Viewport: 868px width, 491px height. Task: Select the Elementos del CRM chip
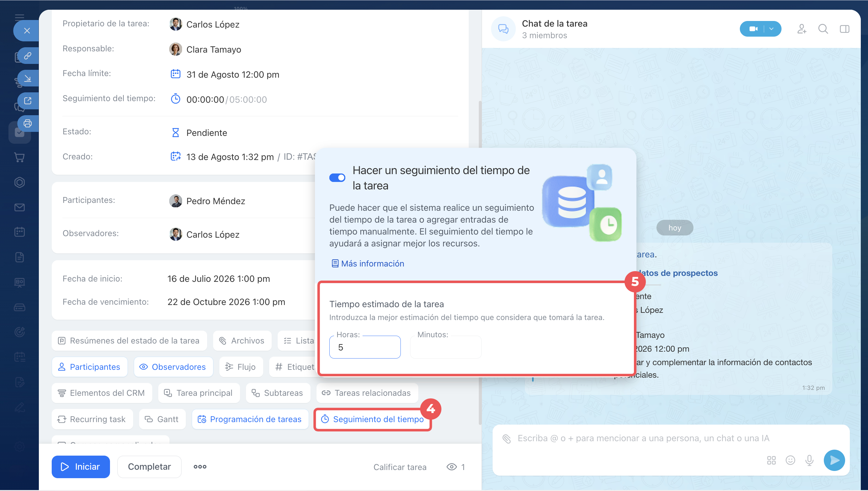click(x=102, y=393)
